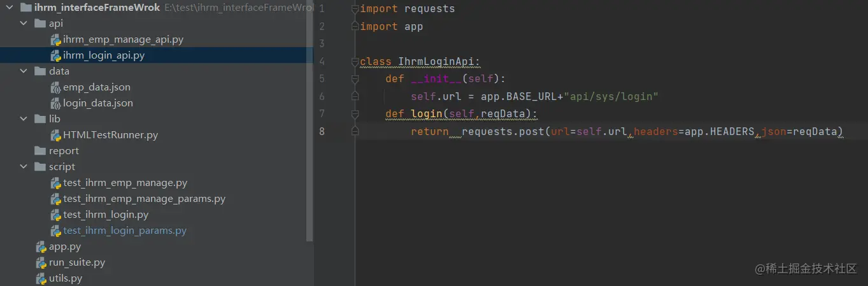Select HTMLTestRunner.py file

pyautogui.click(x=110, y=135)
